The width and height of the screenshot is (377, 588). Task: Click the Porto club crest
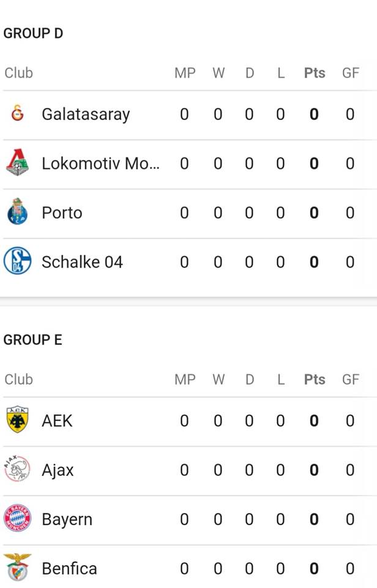tap(17, 211)
